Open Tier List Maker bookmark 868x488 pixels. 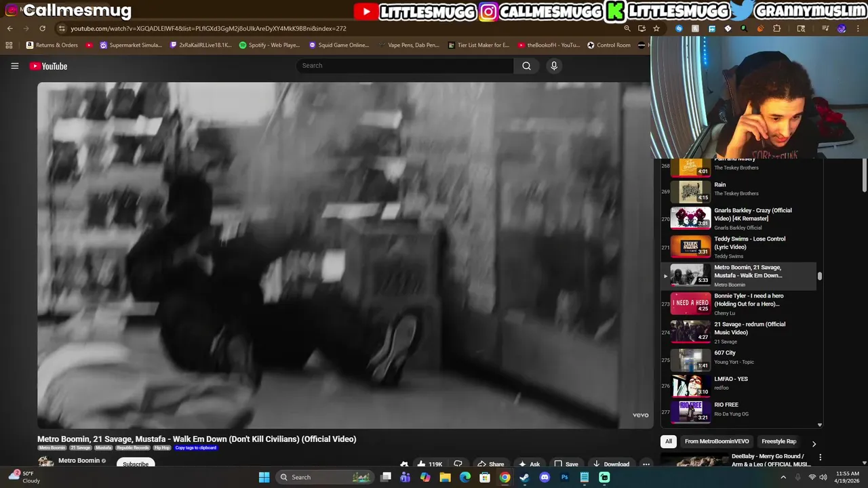pyautogui.click(x=478, y=45)
